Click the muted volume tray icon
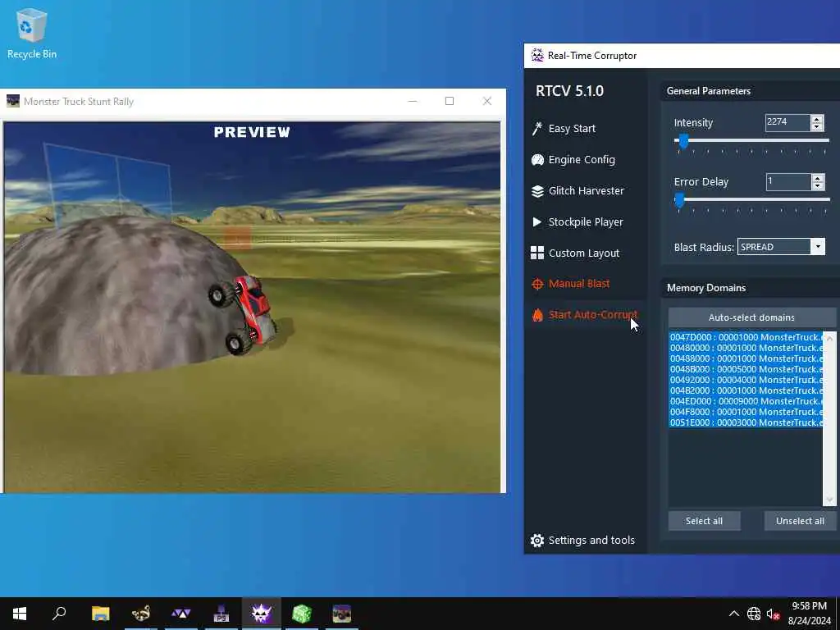The width and height of the screenshot is (840, 630). tap(773, 614)
